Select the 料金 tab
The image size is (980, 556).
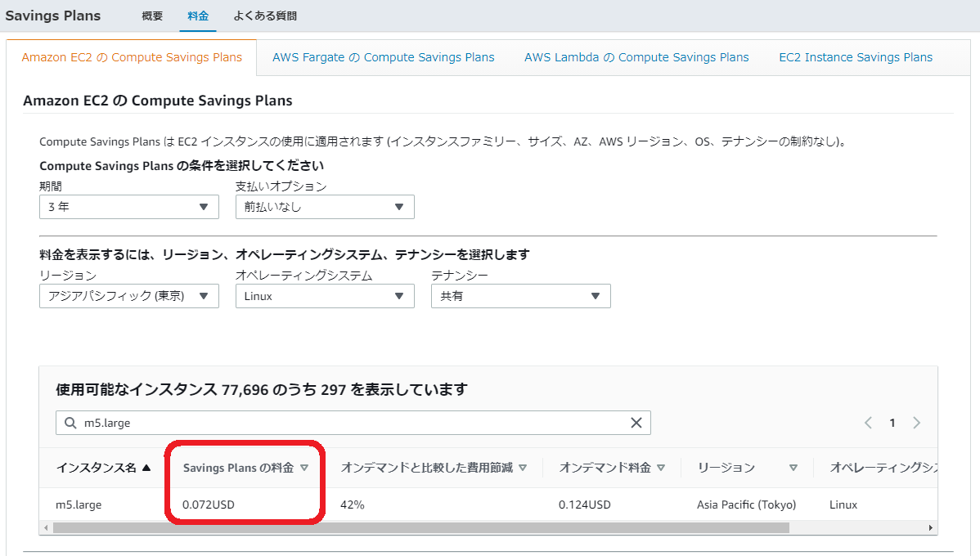(x=198, y=16)
